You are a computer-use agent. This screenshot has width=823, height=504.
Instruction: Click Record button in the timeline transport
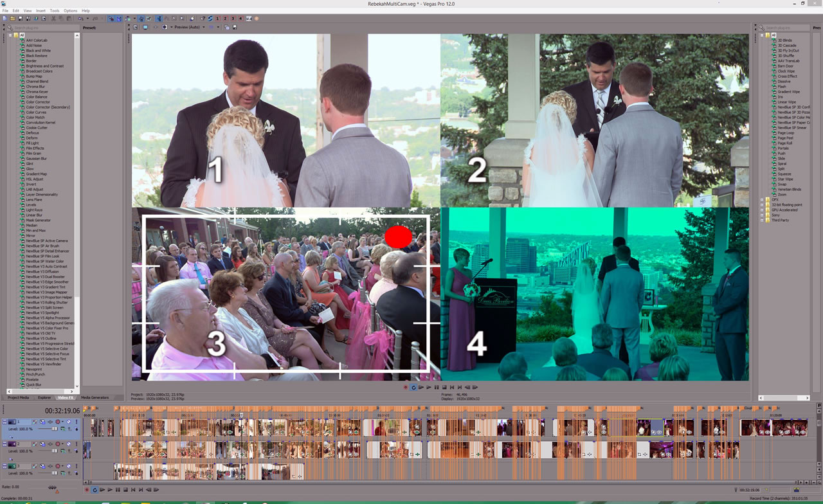[87, 490]
